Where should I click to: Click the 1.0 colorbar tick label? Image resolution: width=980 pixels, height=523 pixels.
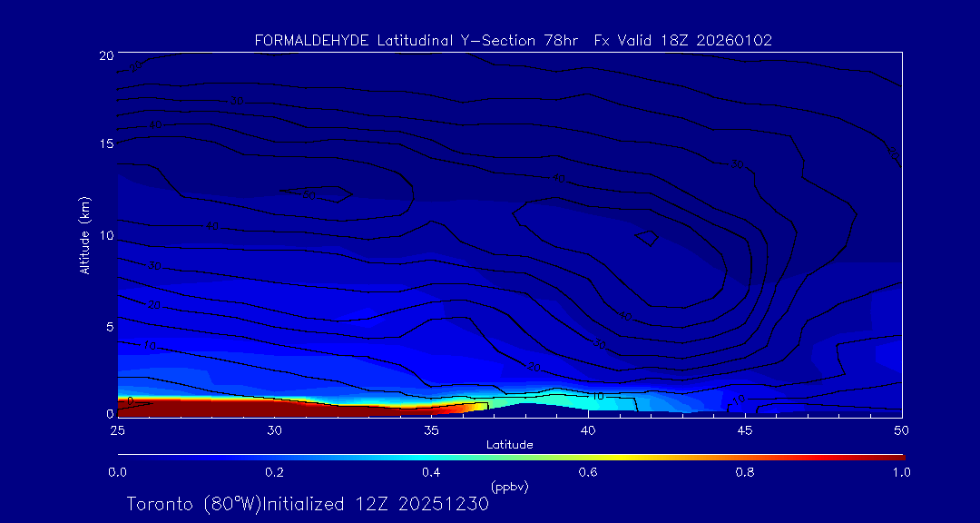(902, 472)
